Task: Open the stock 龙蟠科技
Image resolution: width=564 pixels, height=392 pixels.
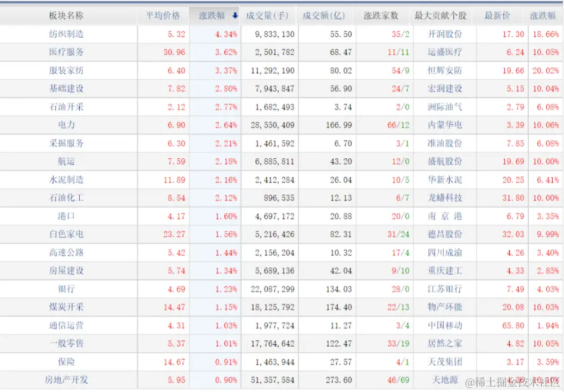Action: point(444,197)
